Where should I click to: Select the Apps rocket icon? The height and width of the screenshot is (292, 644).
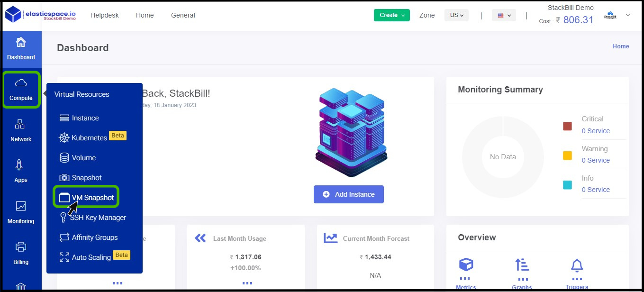20,165
